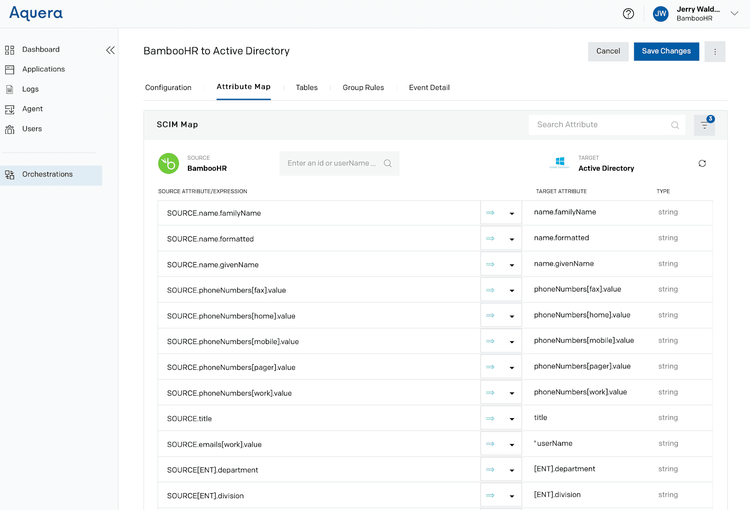Viewport: 750px width, 510px height.
Task: Switch to the Tables tab
Action: click(307, 88)
